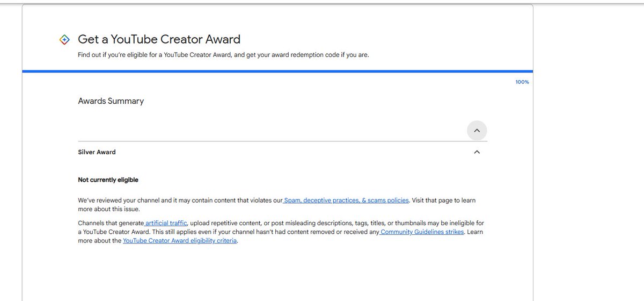Viewport: 644px width, 301px height.
Task: Click the subtitle about award redemption code
Action: tap(223, 55)
